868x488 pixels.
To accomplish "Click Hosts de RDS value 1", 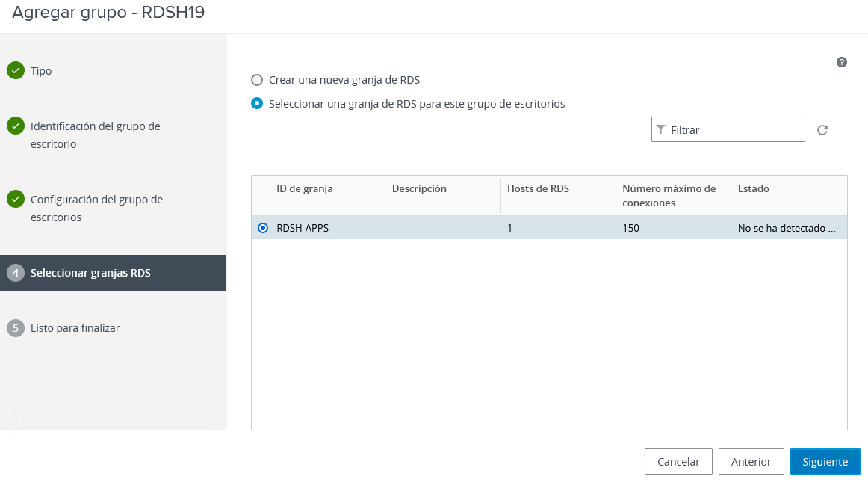I will 509,228.
